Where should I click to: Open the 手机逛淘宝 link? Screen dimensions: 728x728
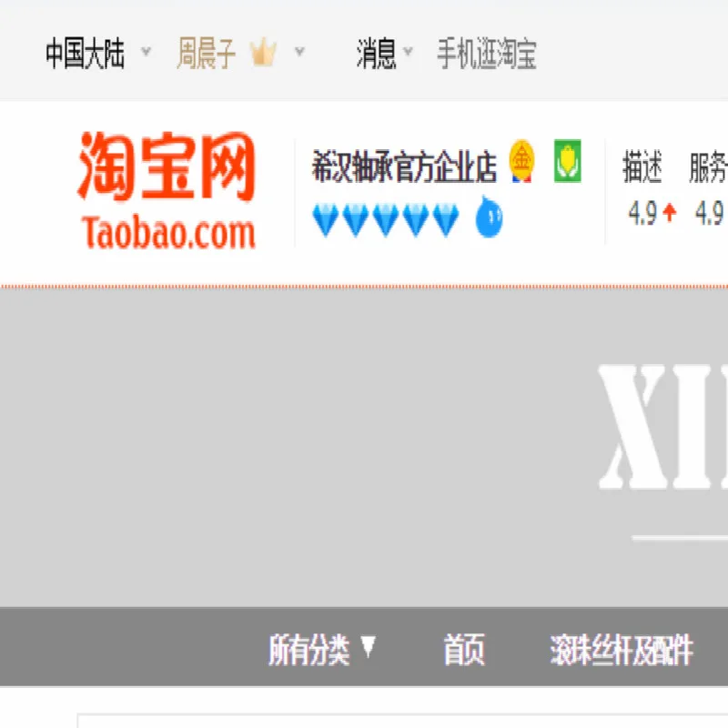tap(487, 54)
